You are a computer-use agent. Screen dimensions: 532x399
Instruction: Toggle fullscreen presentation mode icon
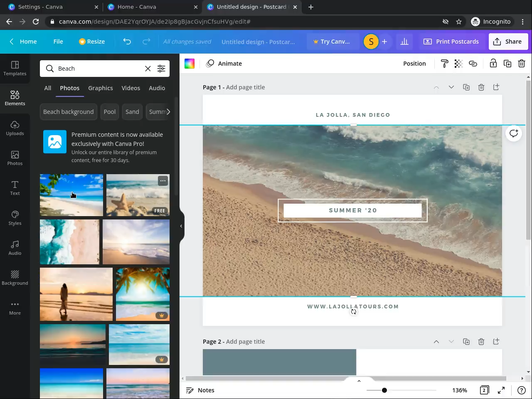[501, 390]
